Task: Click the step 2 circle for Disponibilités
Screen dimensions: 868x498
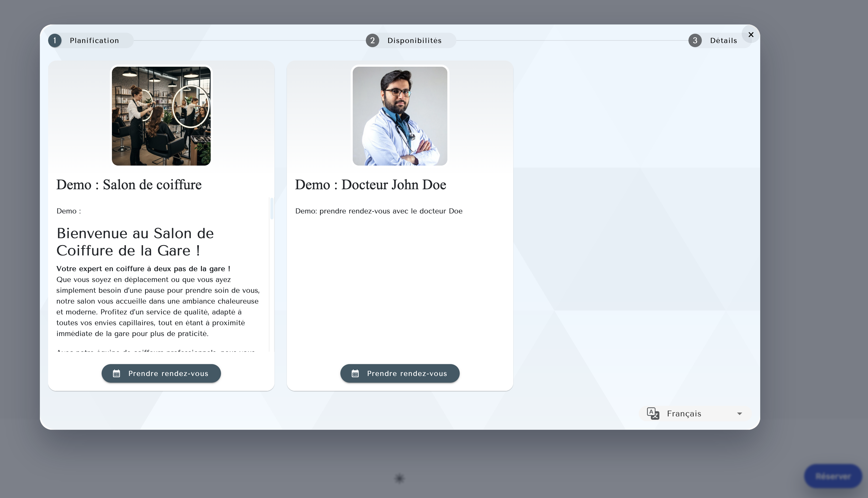Action: [372, 40]
